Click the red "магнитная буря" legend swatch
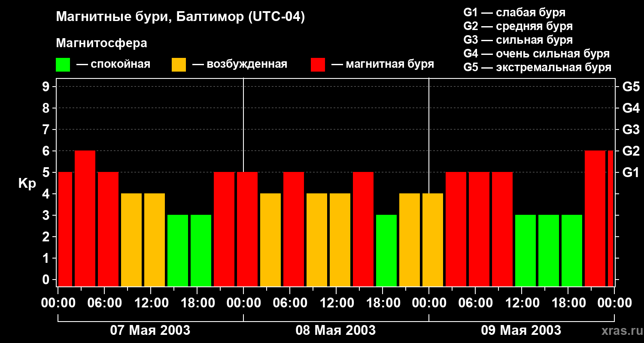644x343 pixels. [x=318, y=65]
